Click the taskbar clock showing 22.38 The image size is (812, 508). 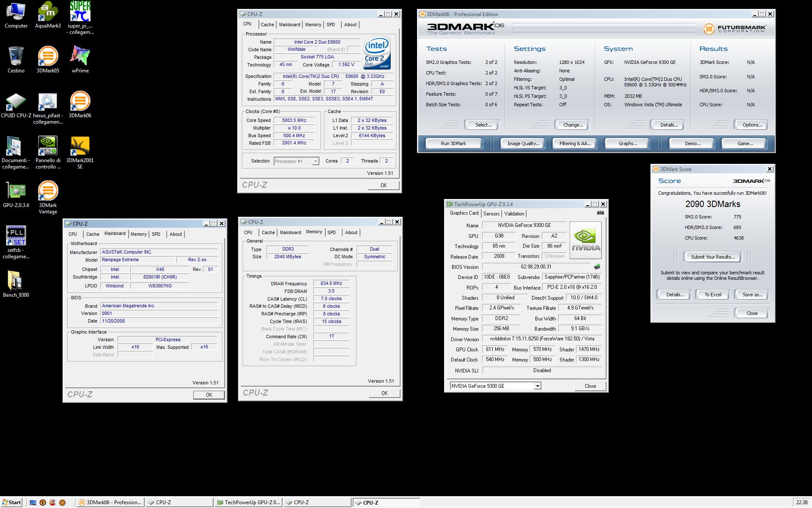(801, 502)
